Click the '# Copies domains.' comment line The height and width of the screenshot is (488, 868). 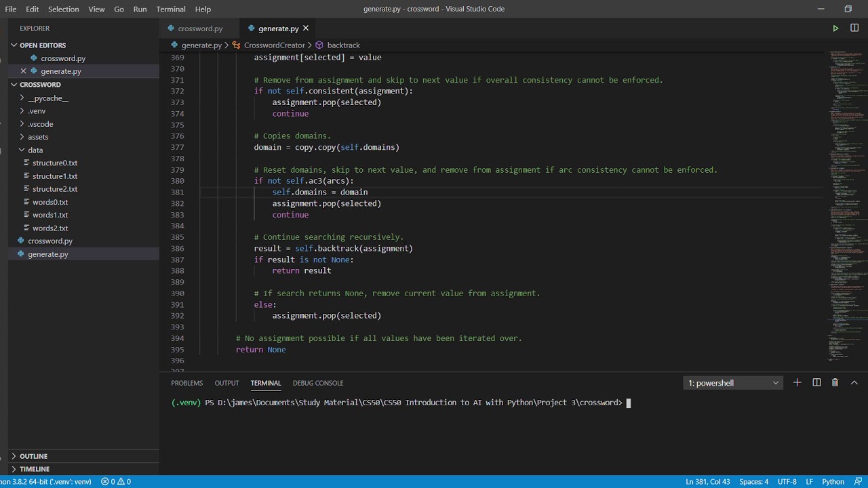292,136
